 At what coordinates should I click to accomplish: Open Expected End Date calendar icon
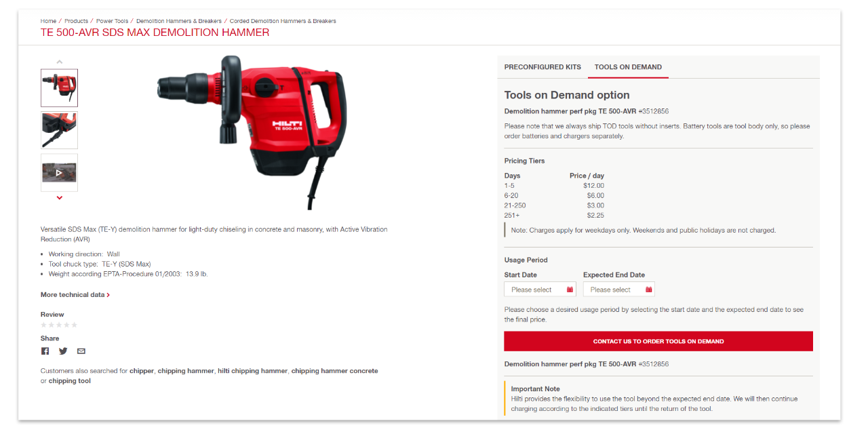(x=648, y=290)
